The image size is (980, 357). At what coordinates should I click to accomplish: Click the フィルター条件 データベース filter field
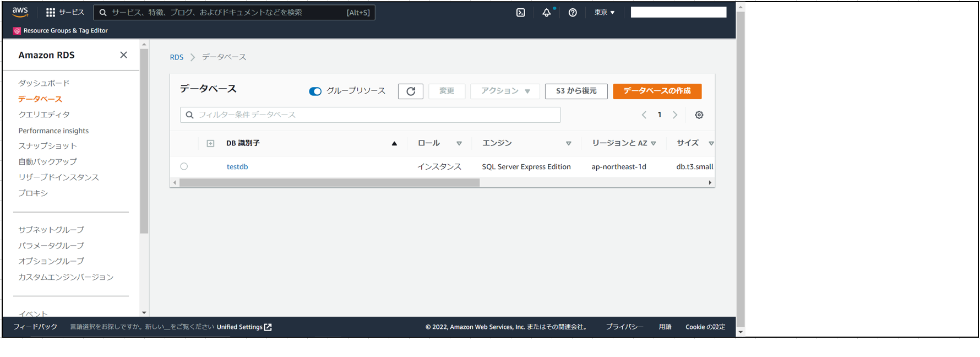[370, 115]
